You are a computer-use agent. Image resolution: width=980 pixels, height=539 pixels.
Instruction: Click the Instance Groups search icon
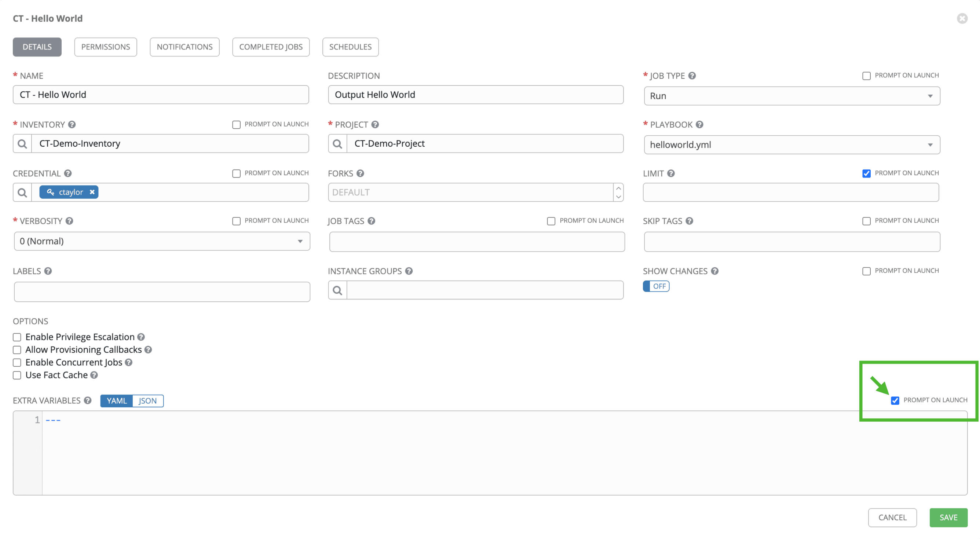pyautogui.click(x=337, y=291)
